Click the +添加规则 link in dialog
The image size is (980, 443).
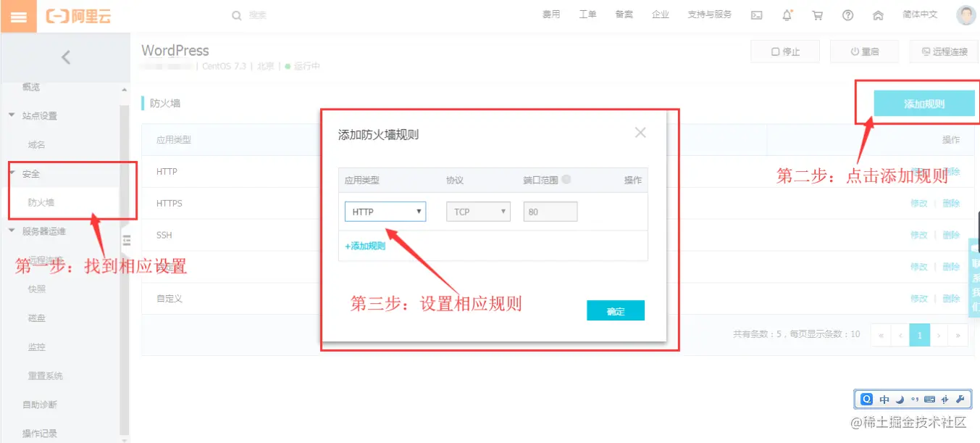[365, 246]
